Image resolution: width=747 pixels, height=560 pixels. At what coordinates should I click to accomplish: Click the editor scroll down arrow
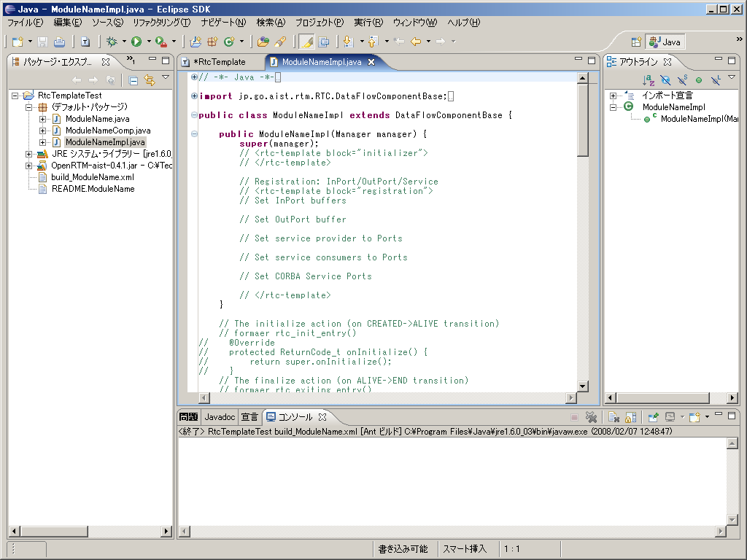583,386
